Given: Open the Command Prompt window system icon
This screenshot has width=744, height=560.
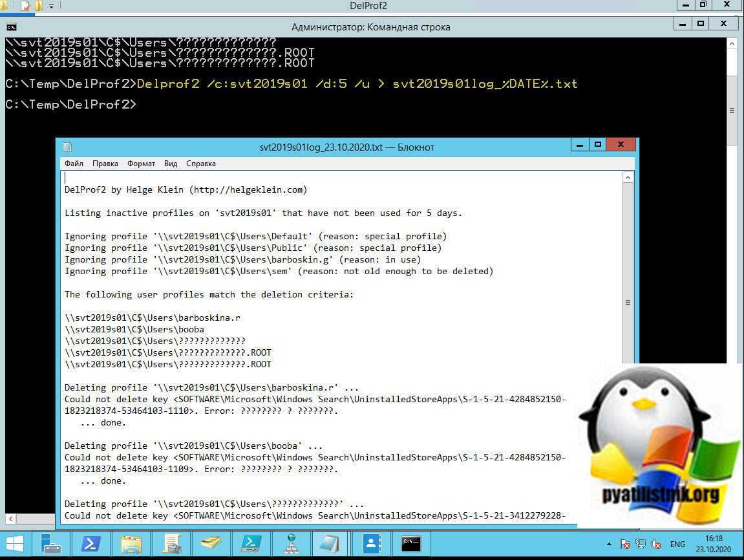Looking at the screenshot, I should pyautogui.click(x=11, y=27).
